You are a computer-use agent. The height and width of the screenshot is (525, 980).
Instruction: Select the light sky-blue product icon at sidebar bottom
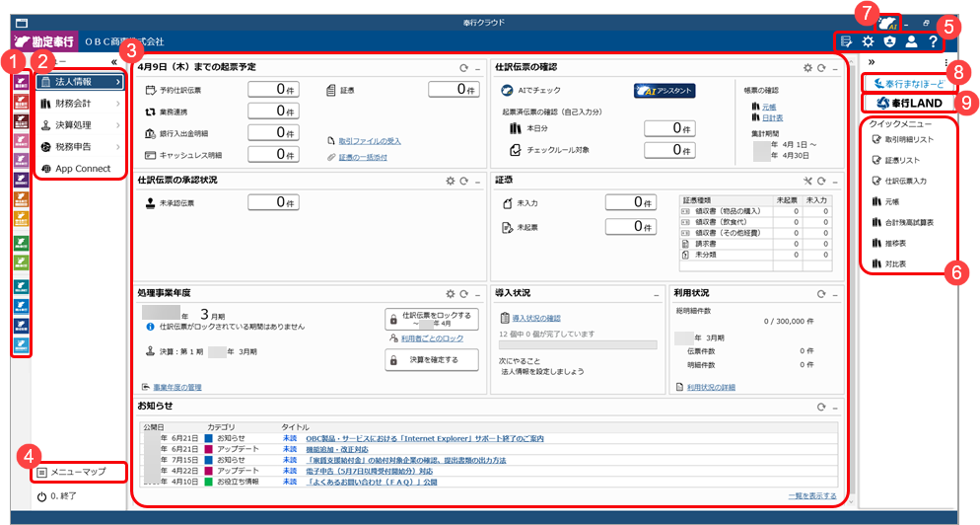click(22, 344)
